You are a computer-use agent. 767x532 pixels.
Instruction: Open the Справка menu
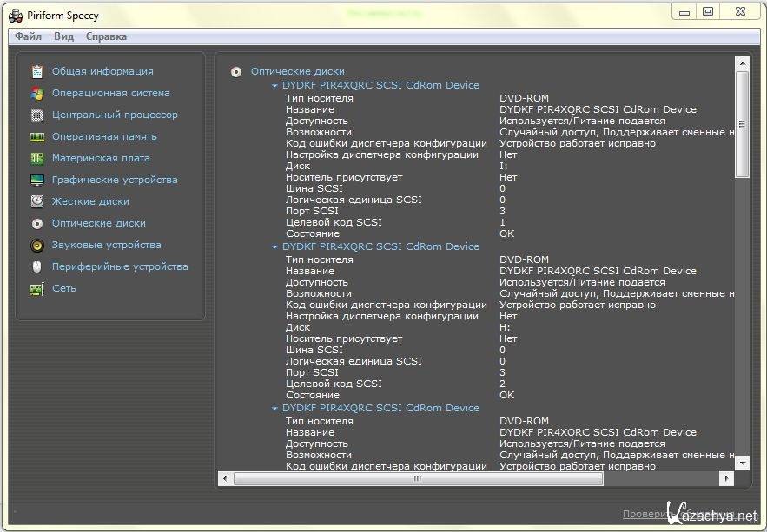[106, 36]
